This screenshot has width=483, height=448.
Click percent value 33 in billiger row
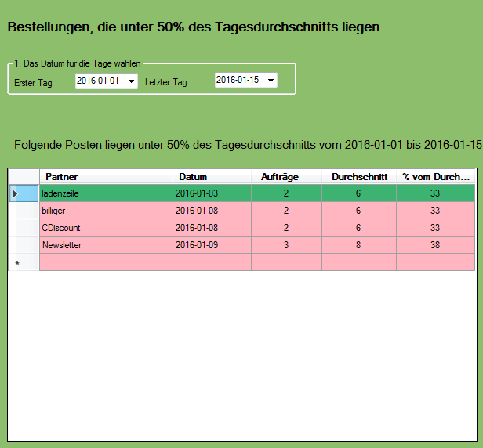tap(436, 211)
